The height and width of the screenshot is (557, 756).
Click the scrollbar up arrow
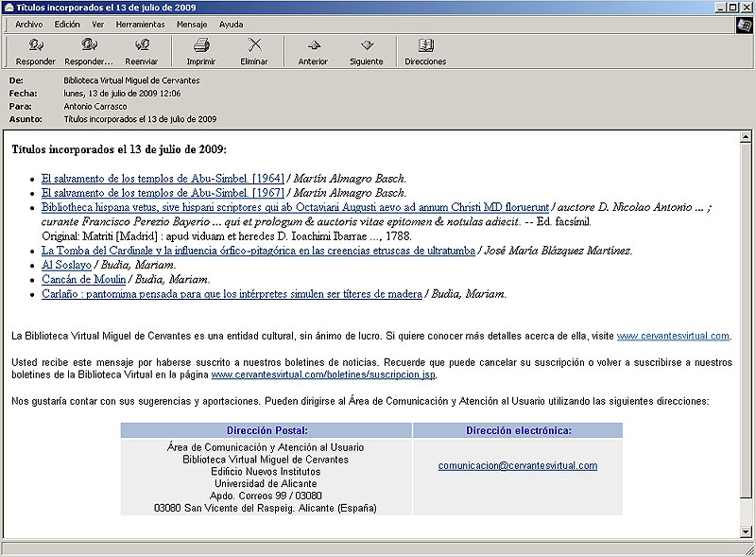pos(746,136)
